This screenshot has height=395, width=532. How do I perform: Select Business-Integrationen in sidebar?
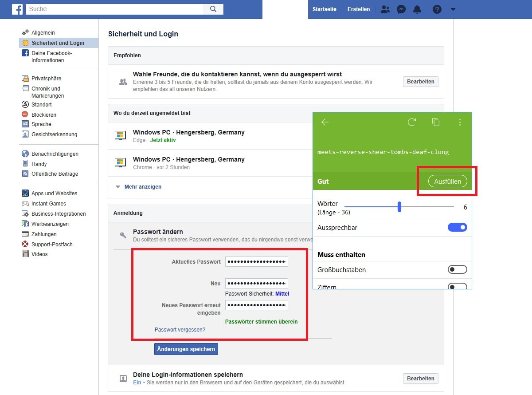(59, 213)
